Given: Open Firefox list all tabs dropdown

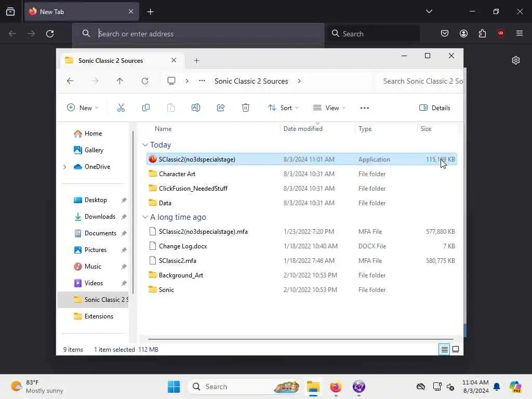Looking at the screenshot, I should pos(429,11).
